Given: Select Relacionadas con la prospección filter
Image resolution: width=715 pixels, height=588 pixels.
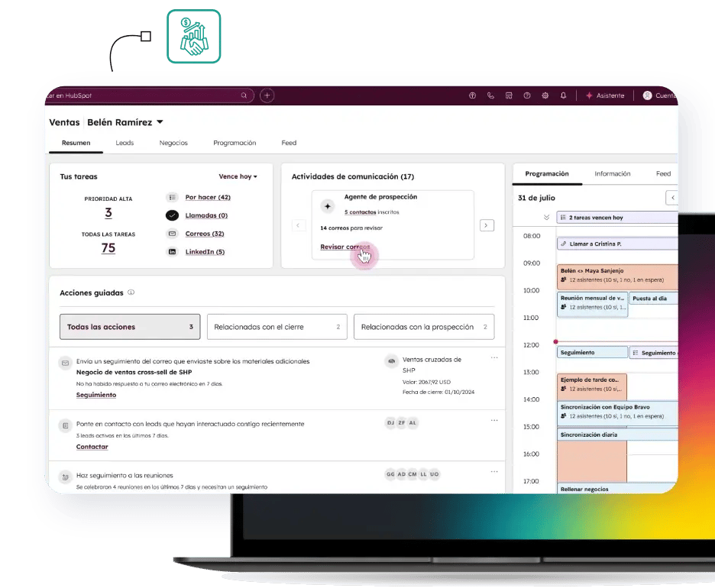Looking at the screenshot, I should (x=423, y=327).
